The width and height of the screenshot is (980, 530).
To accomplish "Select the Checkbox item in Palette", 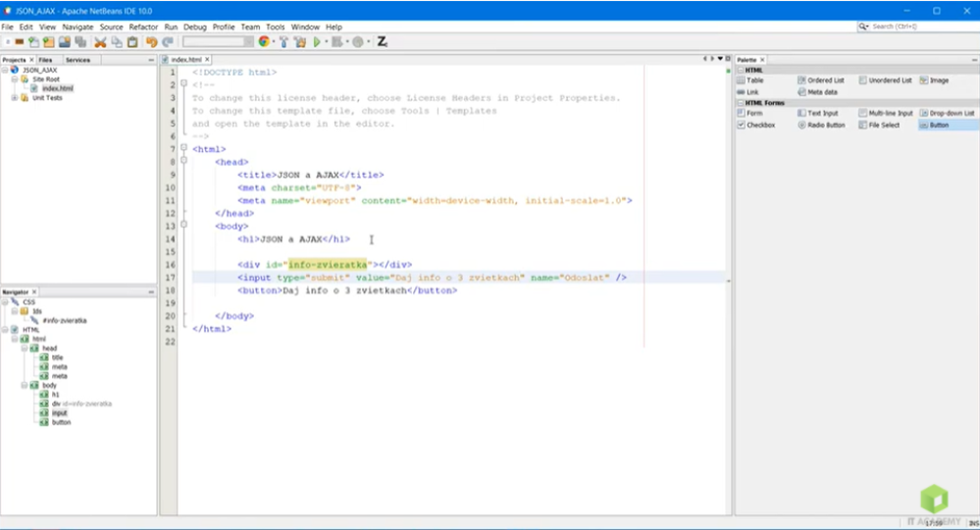I will (x=755, y=126).
